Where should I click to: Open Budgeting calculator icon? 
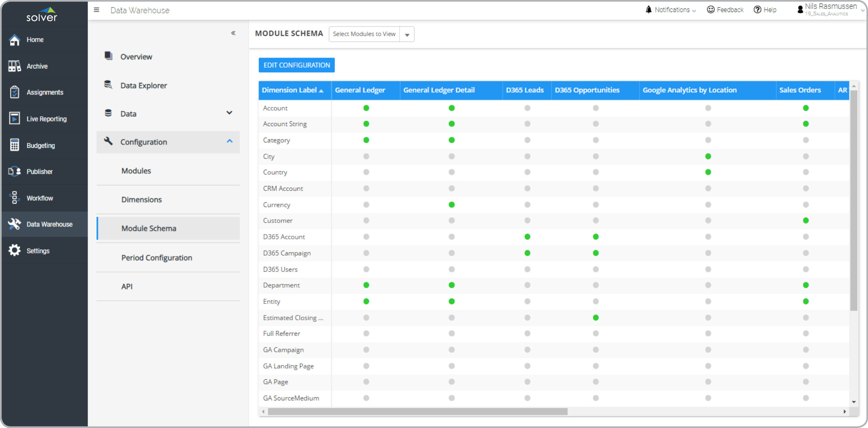14,145
